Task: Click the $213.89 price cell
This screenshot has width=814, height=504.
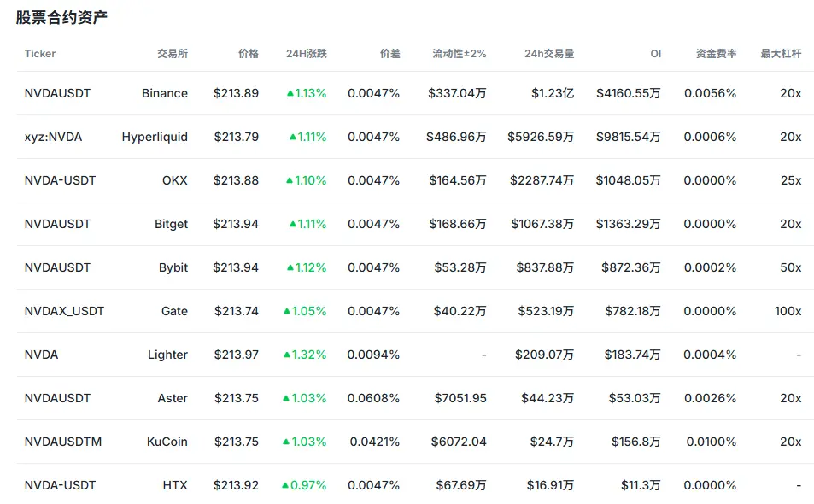Action: pos(236,93)
